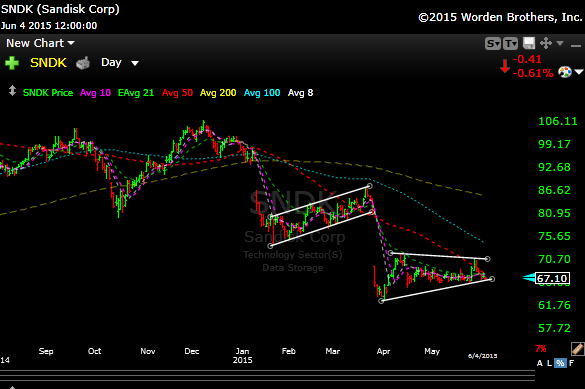Click the 70.70 price axis label
This screenshot has width=585, height=389.
click(x=554, y=259)
